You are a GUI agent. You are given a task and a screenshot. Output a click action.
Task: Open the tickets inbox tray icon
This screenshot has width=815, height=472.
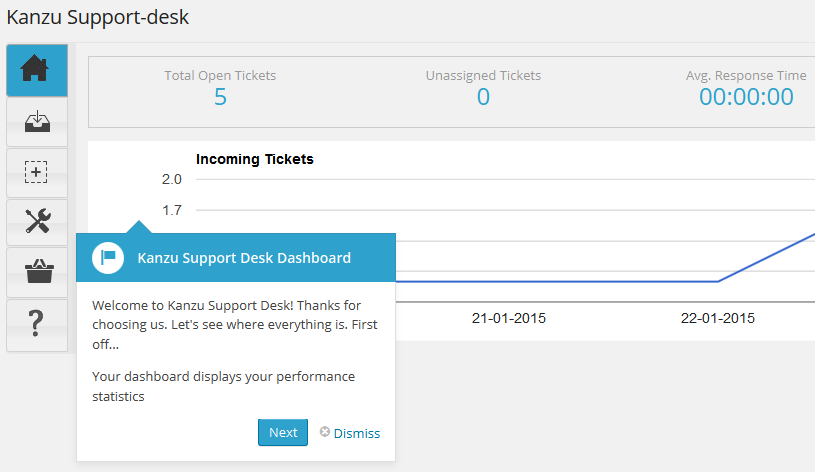[37, 122]
